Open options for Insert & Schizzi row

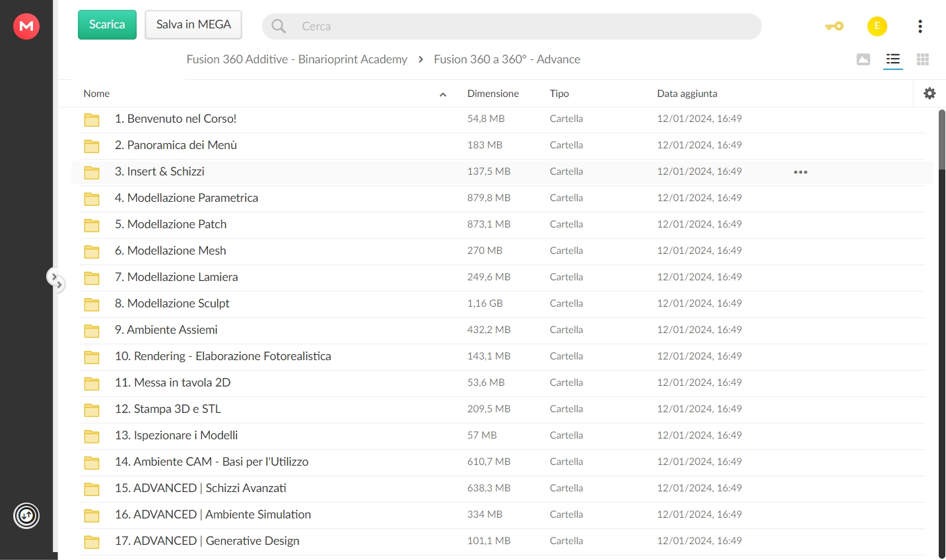pyautogui.click(x=801, y=172)
